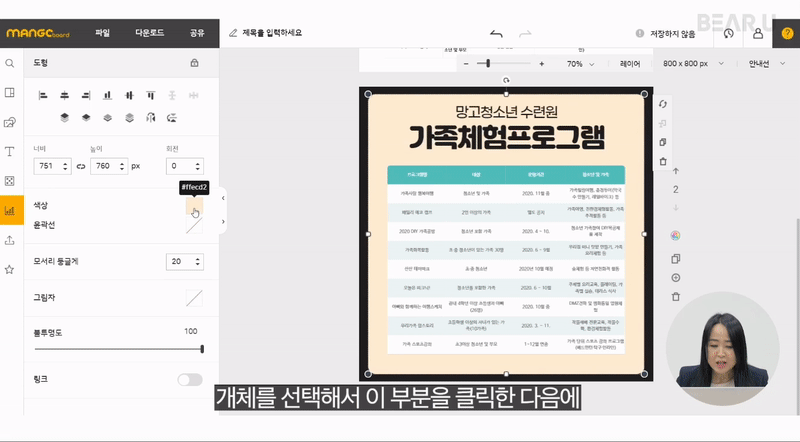Click the redo arrow
Viewport: 800px width, 442px height.
525,34
